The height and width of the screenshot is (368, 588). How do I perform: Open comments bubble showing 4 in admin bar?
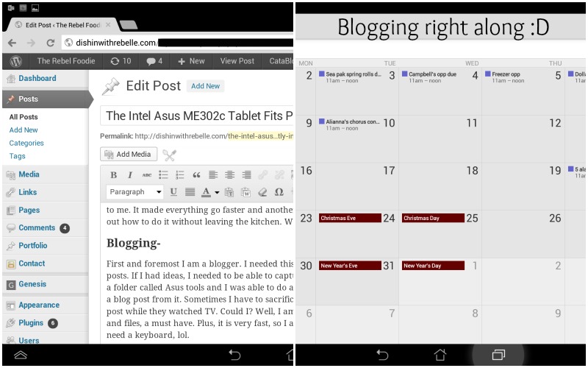(x=154, y=61)
